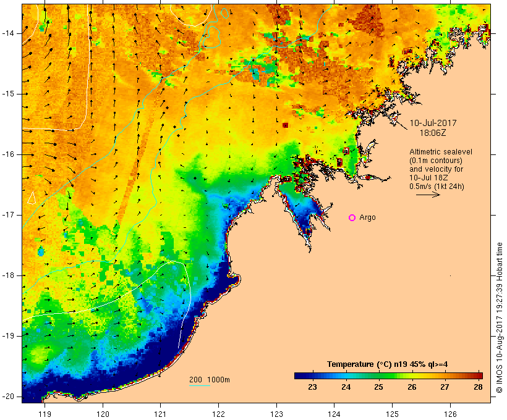Click the 18:06Z time label
This screenshot has height=420, width=507.
(x=433, y=133)
